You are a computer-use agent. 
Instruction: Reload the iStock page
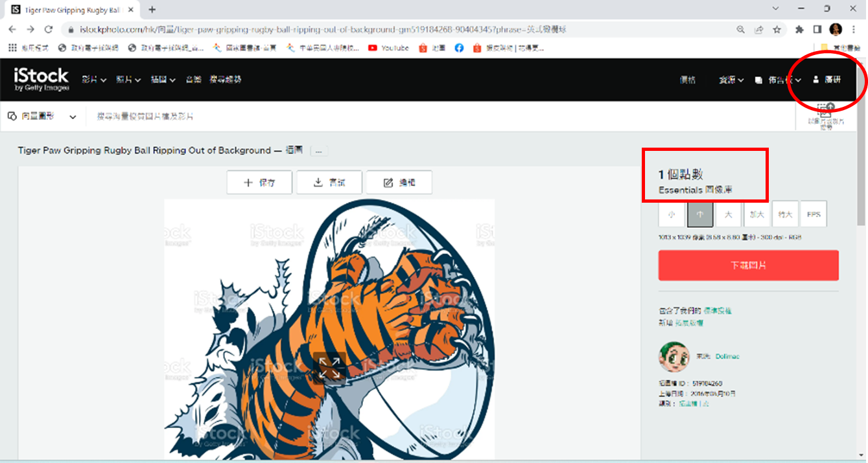click(x=48, y=29)
